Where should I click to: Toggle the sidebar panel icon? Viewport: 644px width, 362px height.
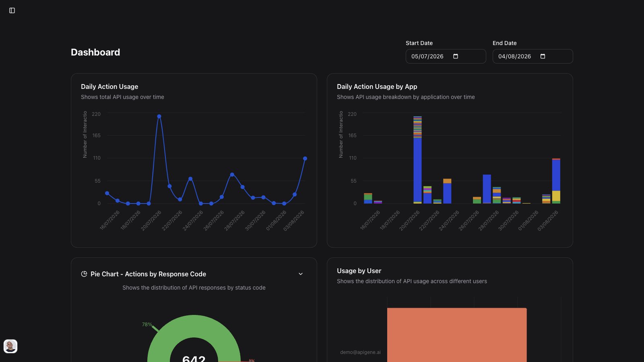click(12, 10)
